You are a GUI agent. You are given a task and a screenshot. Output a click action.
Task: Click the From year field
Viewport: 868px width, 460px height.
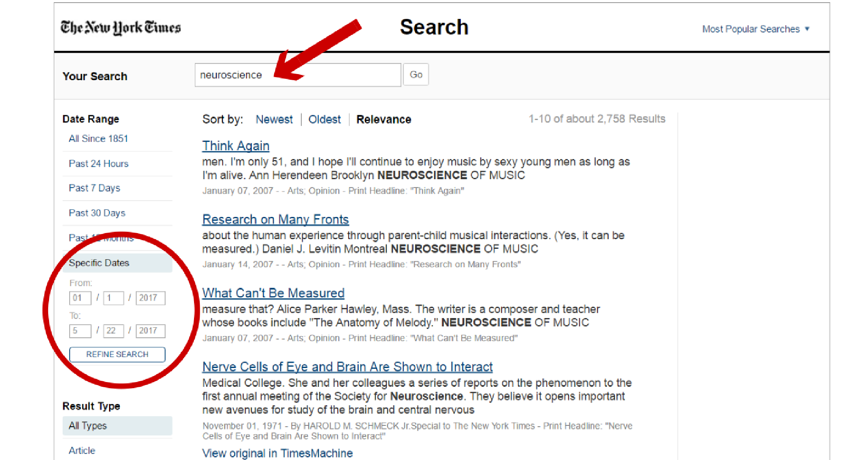(x=150, y=298)
